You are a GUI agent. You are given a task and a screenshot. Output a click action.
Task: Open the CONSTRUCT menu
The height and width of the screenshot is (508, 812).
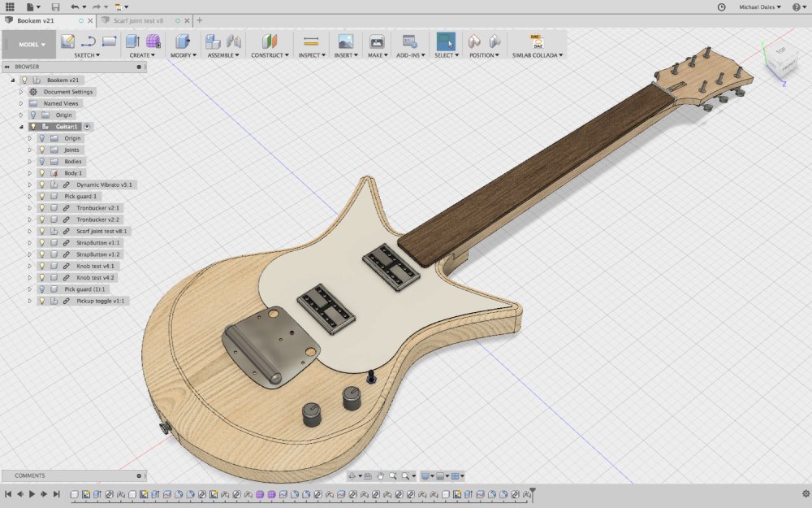270,55
